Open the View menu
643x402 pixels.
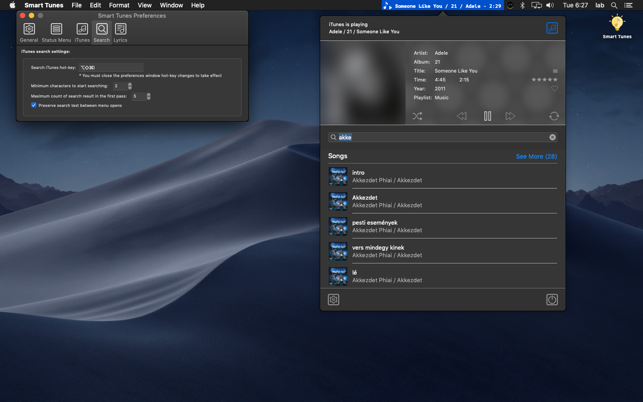(x=144, y=5)
